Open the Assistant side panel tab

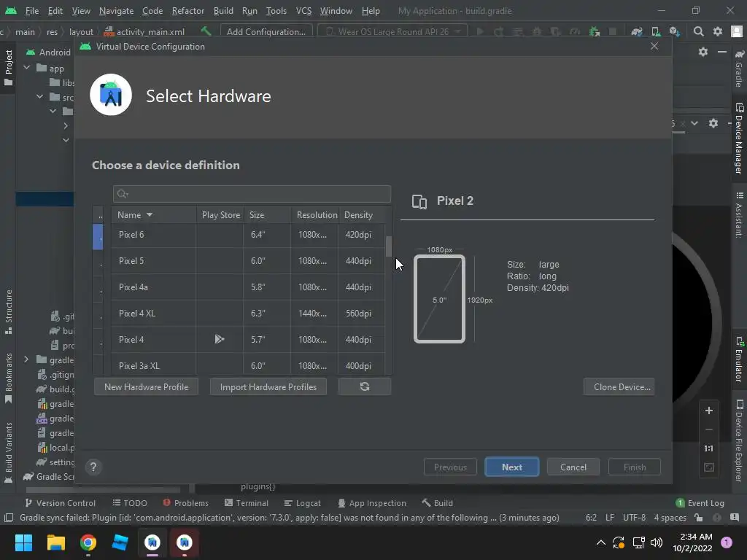(x=739, y=214)
